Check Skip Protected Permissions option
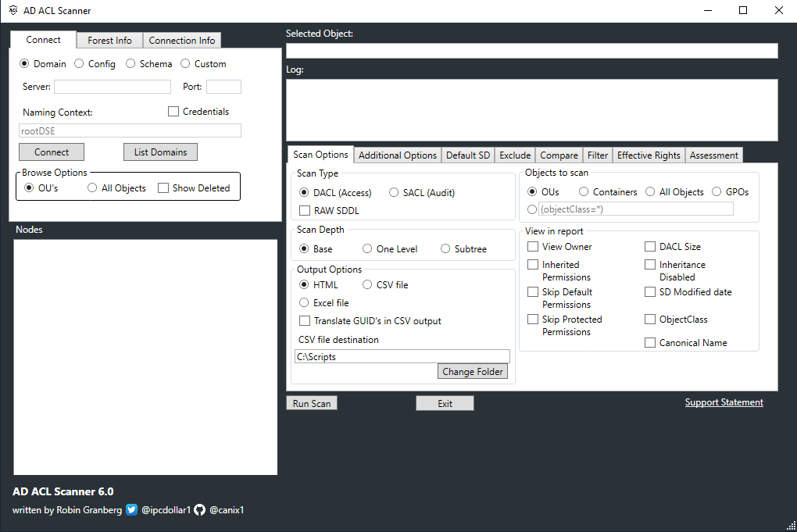The image size is (797, 532). tap(533, 319)
